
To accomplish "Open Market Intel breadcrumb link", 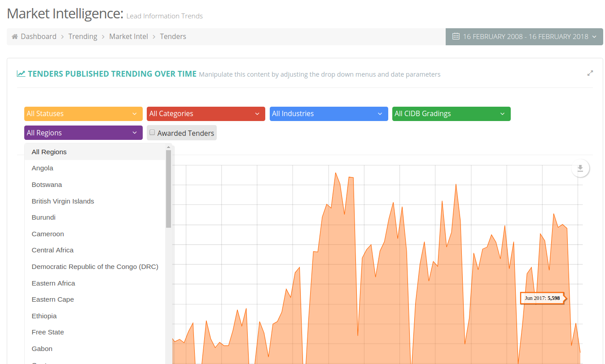I will tap(128, 36).
